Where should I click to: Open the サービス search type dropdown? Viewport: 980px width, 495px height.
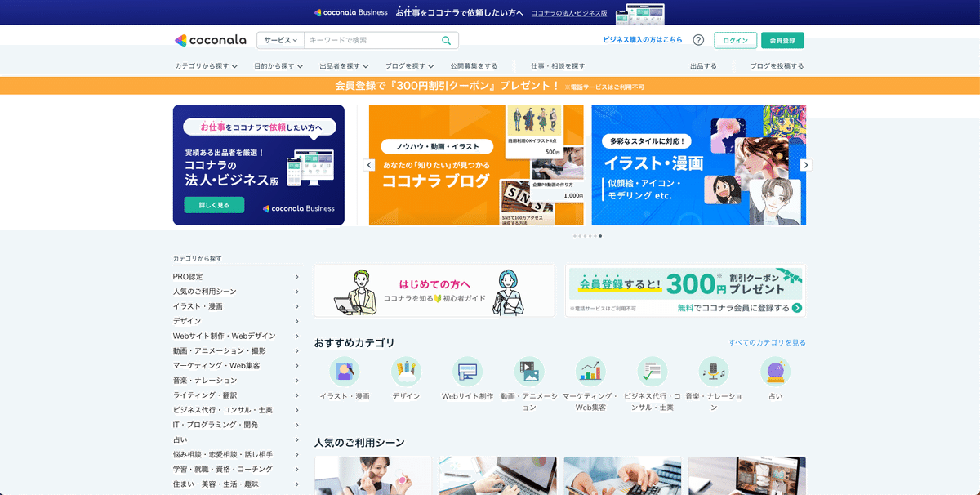point(280,40)
